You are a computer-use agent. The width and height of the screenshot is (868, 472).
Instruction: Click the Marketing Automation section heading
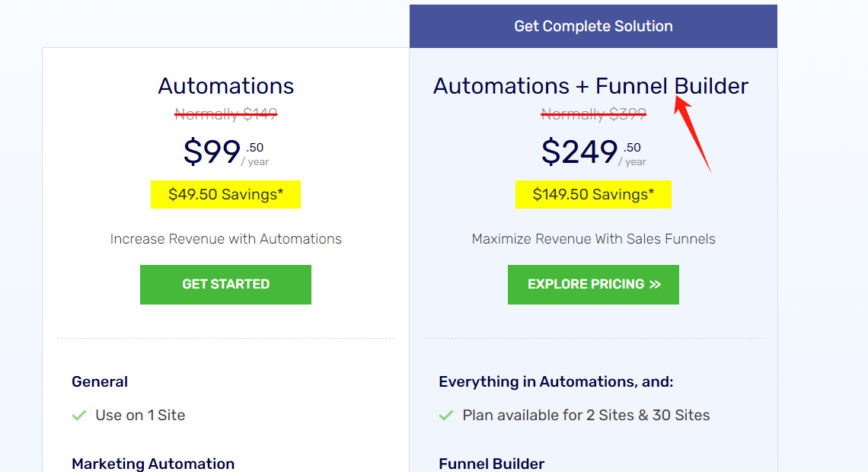point(153,464)
